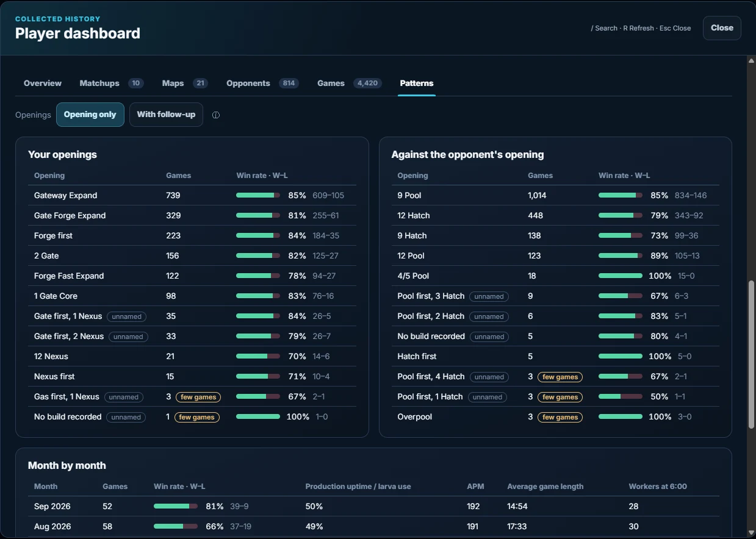Click the info icon beside With follow-up
The width and height of the screenshot is (756, 539).
point(215,115)
